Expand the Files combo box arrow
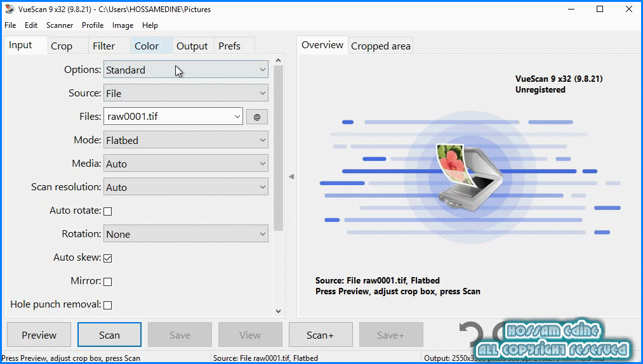Image resolution: width=643 pixels, height=364 pixels. [237, 117]
